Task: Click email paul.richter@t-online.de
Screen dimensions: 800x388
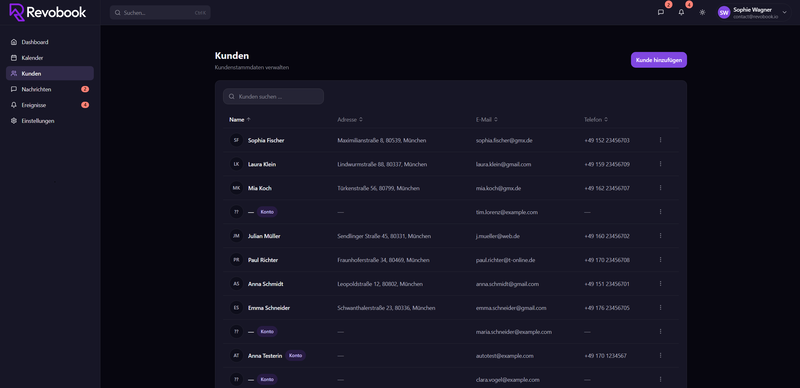Action: (505, 260)
